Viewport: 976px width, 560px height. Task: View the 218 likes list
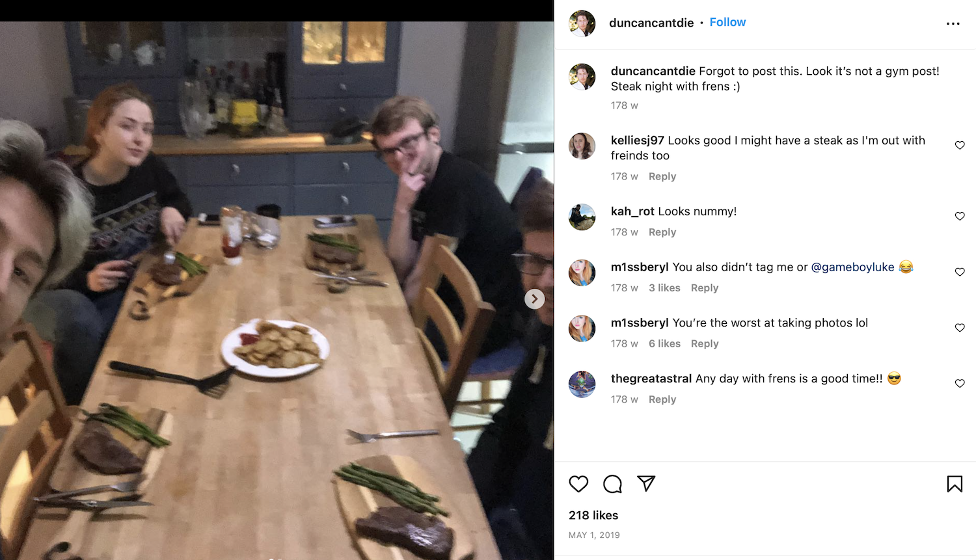[593, 515]
